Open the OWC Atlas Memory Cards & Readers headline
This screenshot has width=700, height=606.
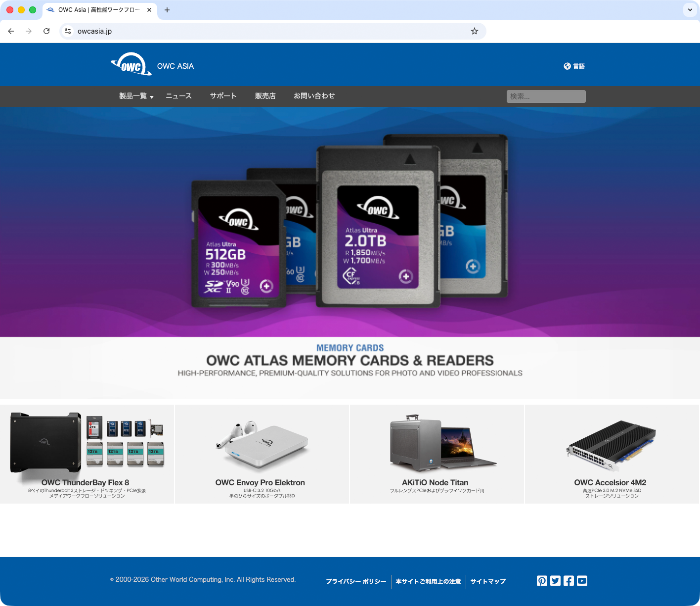click(x=350, y=360)
